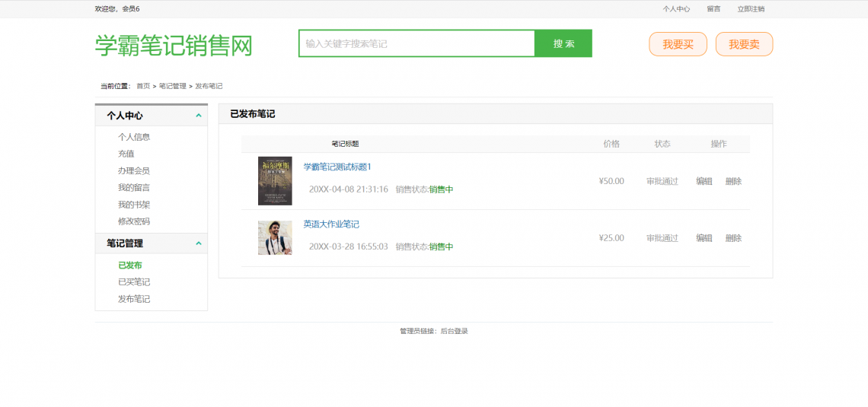Click the ¥50.00 price
Viewport: 868px width, 407px height.
(x=611, y=181)
